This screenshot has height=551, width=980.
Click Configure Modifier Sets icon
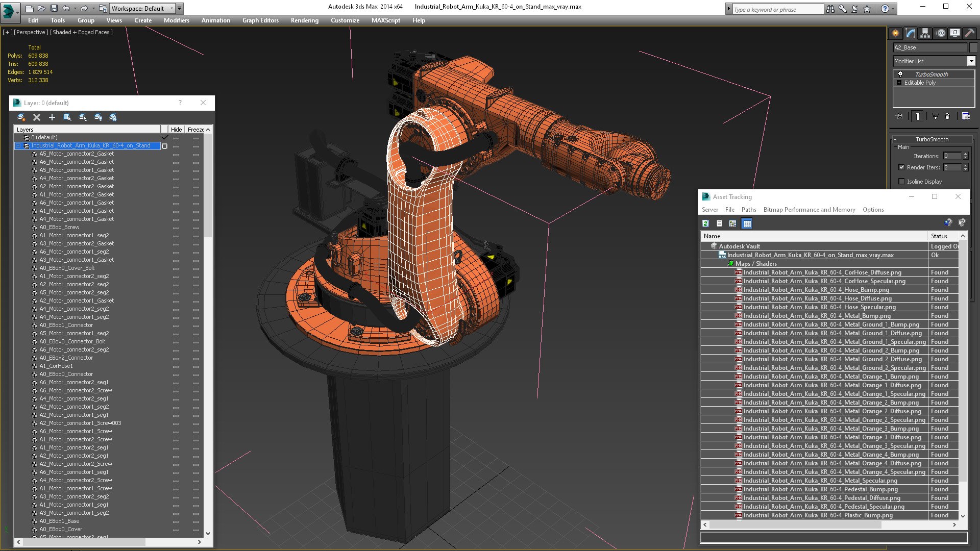(966, 116)
